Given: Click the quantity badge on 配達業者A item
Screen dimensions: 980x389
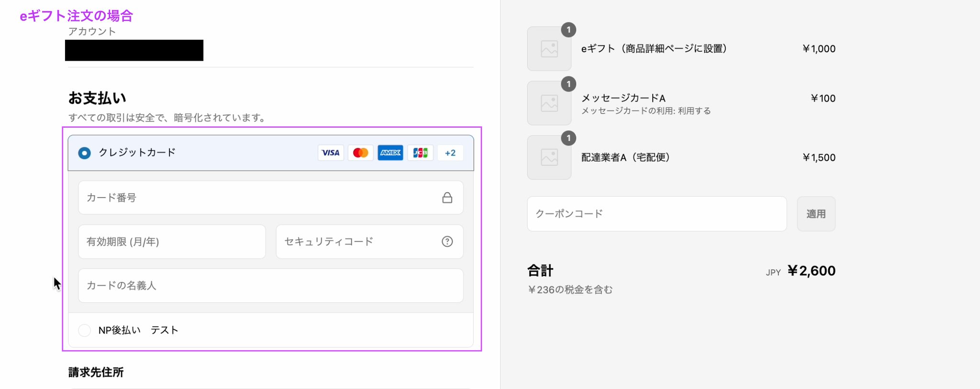Looking at the screenshot, I should 568,138.
